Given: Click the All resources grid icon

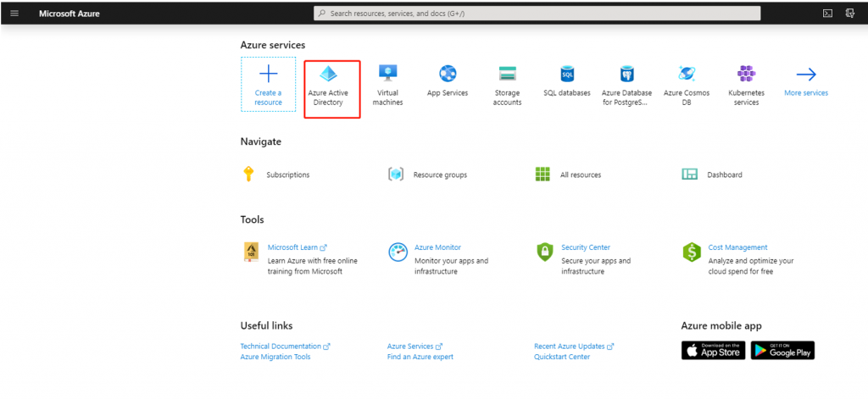Looking at the screenshot, I should pyautogui.click(x=542, y=175).
